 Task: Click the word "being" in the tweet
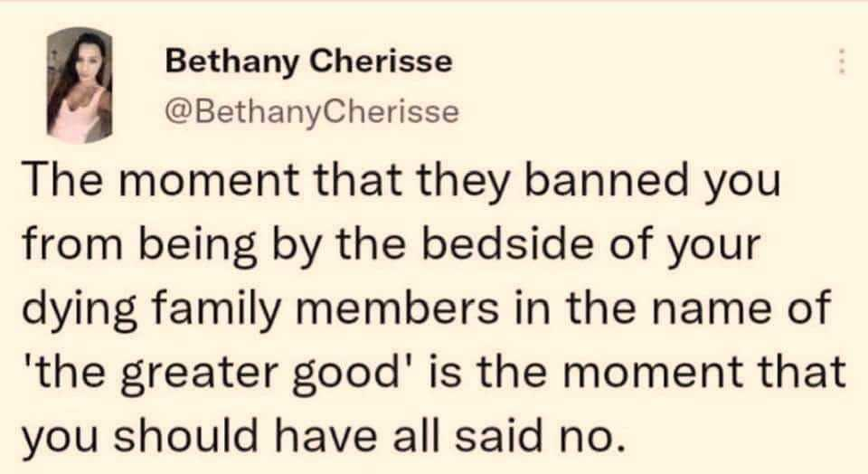(x=196, y=245)
